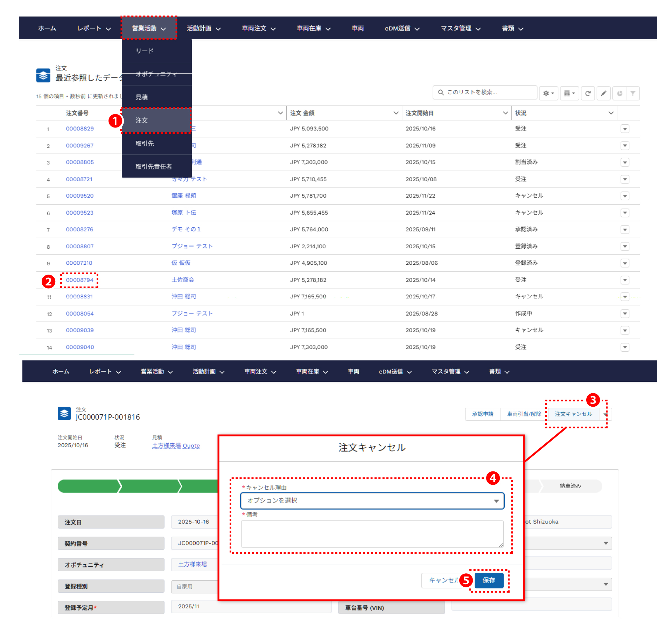The image size is (672, 628).
Task: Expand the 状況 column header menu
Action: 611,113
